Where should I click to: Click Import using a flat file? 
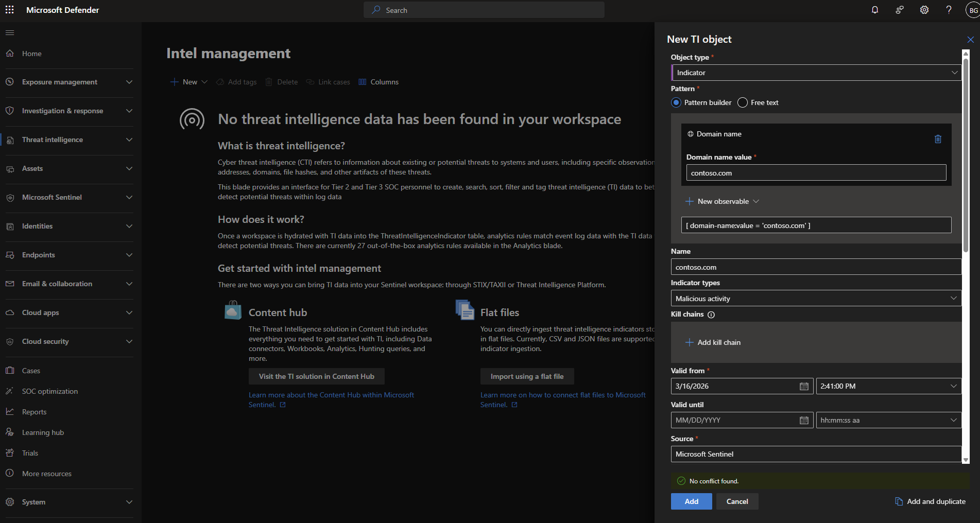pyautogui.click(x=527, y=377)
